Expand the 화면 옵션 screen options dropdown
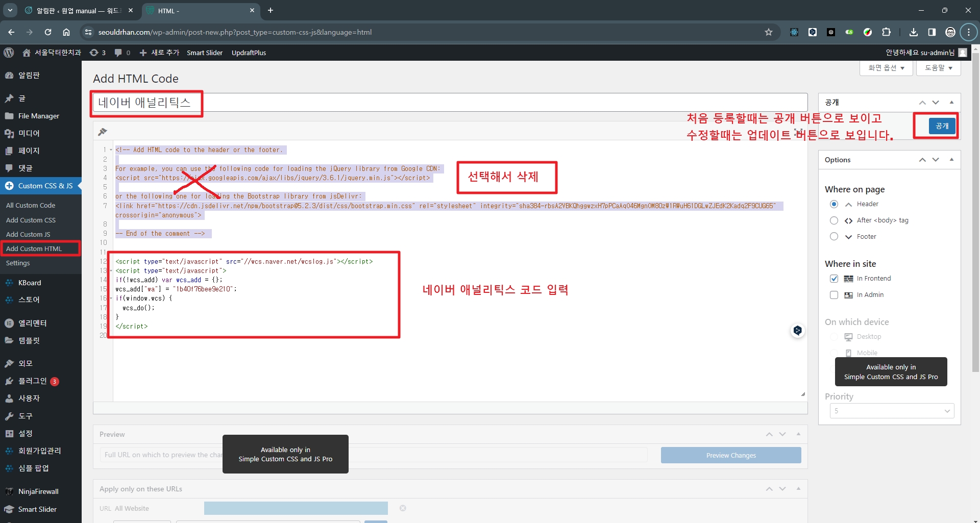The image size is (980, 523). click(x=886, y=68)
